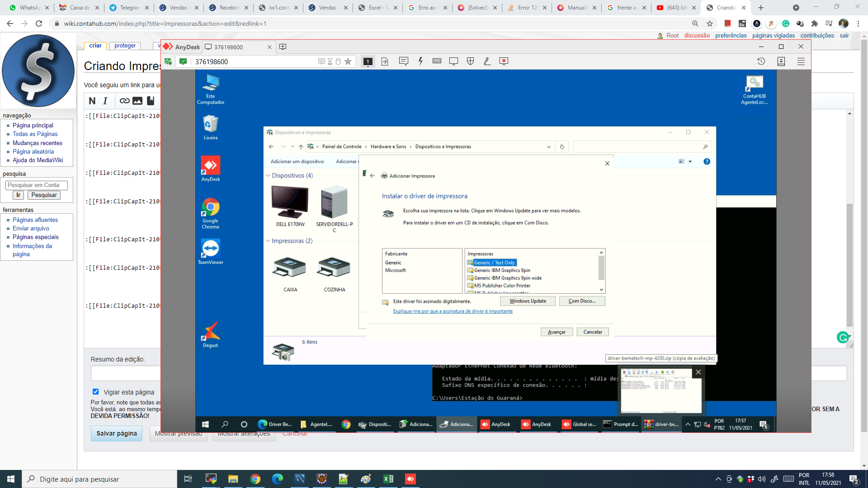Click bold N button in wiki editor
868x488 pixels.
[x=92, y=101]
